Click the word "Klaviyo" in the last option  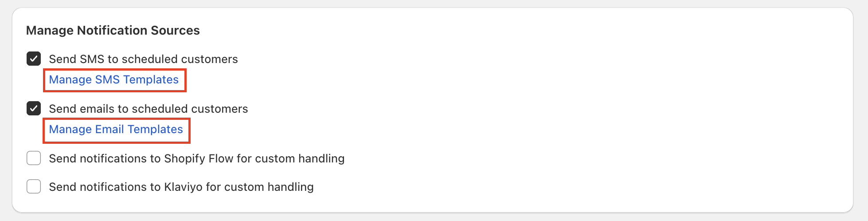[x=183, y=187]
